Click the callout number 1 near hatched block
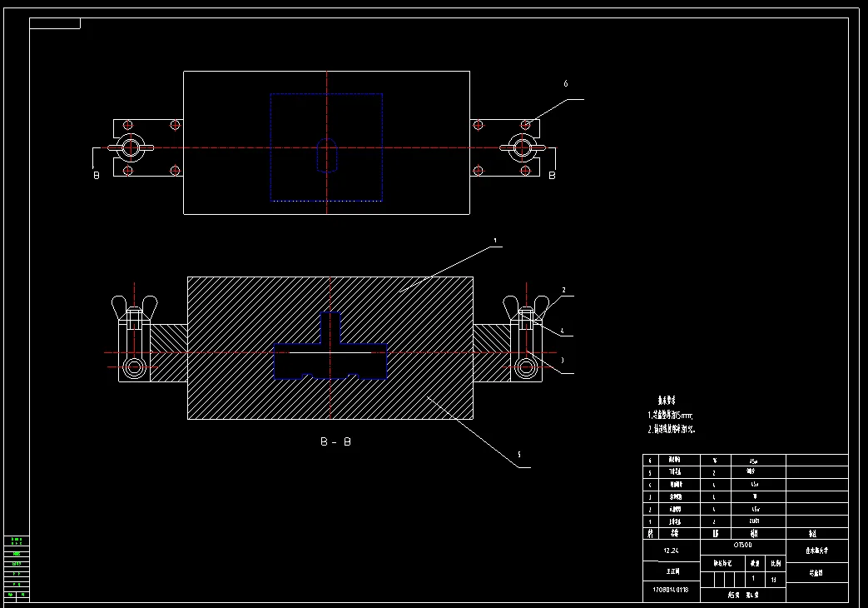 point(495,241)
